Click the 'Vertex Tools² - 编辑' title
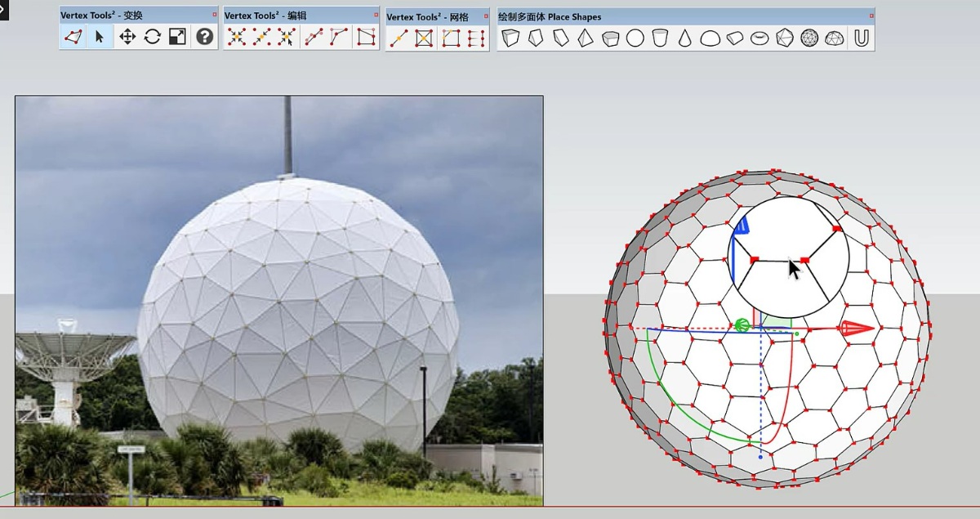The image size is (980, 519). click(x=265, y=15)
